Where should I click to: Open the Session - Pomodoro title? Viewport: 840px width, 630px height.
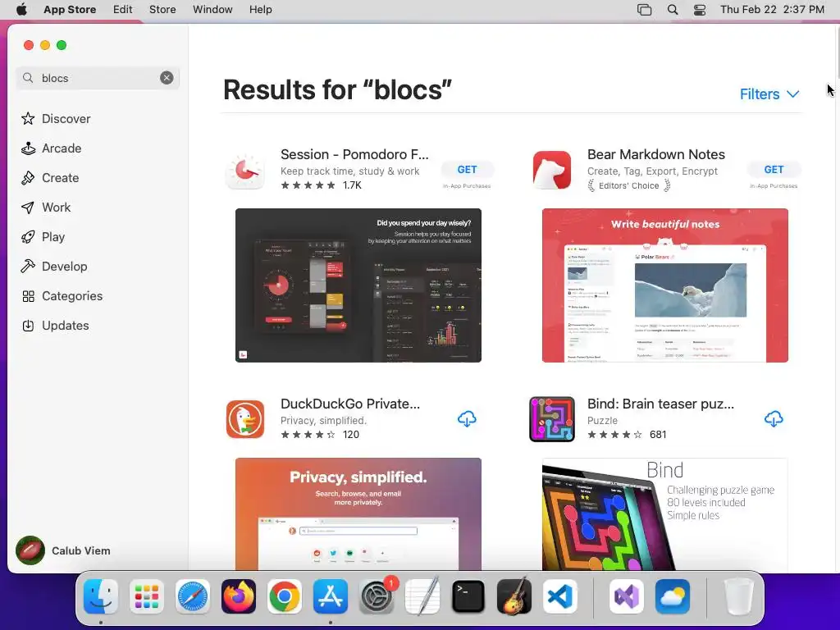354,154
